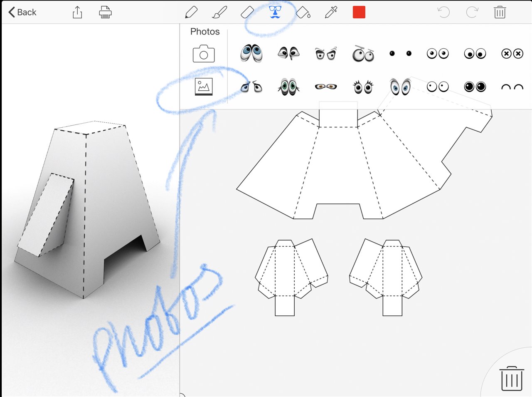The height and width of the screenshot is (397, 532).
Task: Select the Paintbrush tool
Action: point(219,12)
